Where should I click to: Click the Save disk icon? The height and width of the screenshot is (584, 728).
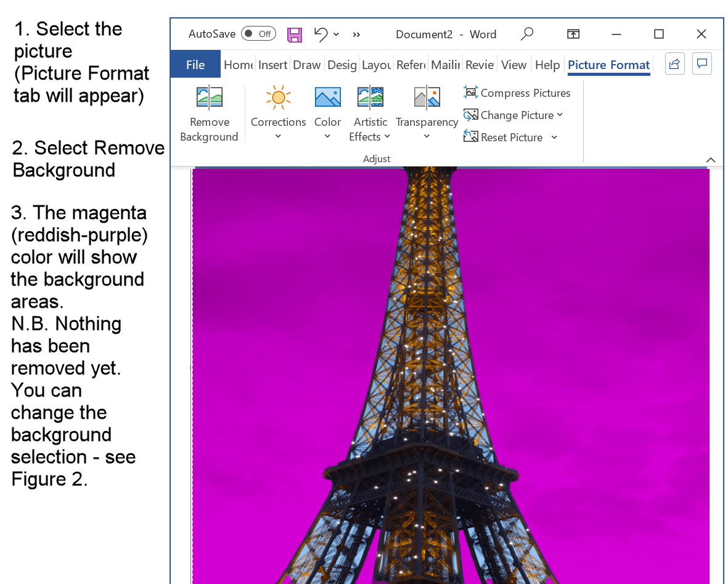point(295,35)
